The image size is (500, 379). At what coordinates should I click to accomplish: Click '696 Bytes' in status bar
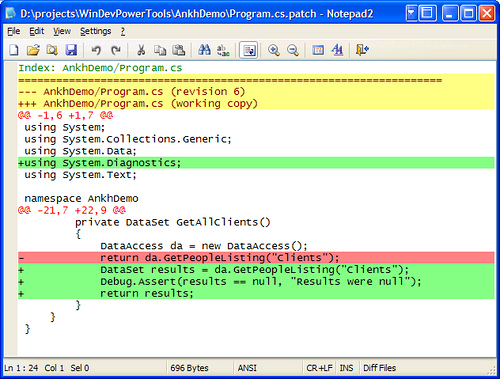pyautogui.click(x=189, y=368)
